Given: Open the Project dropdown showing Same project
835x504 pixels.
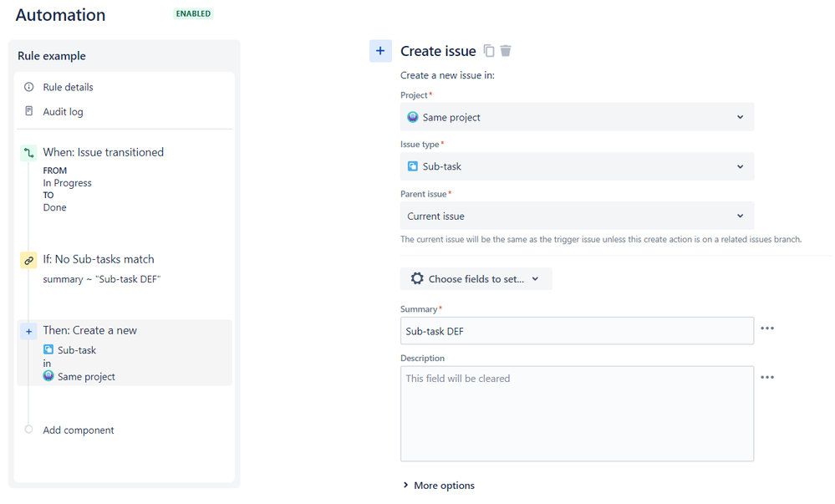Looking at the screenshot, I should (577, 117).
